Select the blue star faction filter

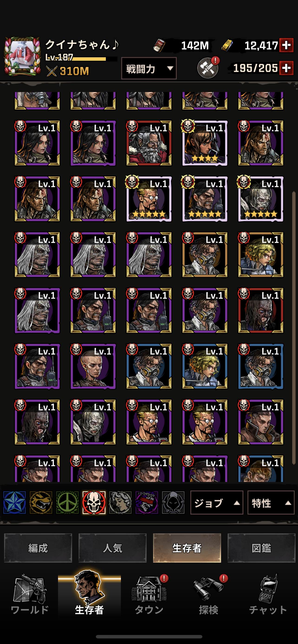point(15,502)
